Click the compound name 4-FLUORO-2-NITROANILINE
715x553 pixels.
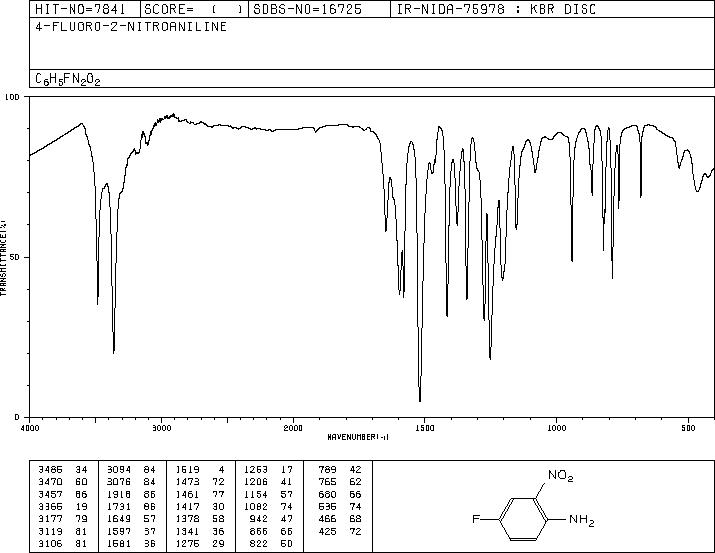click(x=131, y=27)
